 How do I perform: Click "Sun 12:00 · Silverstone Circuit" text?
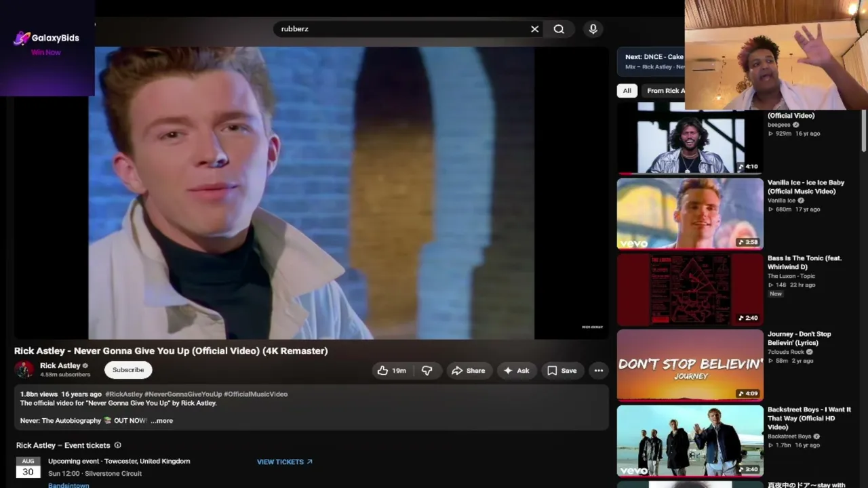(95, 473)
